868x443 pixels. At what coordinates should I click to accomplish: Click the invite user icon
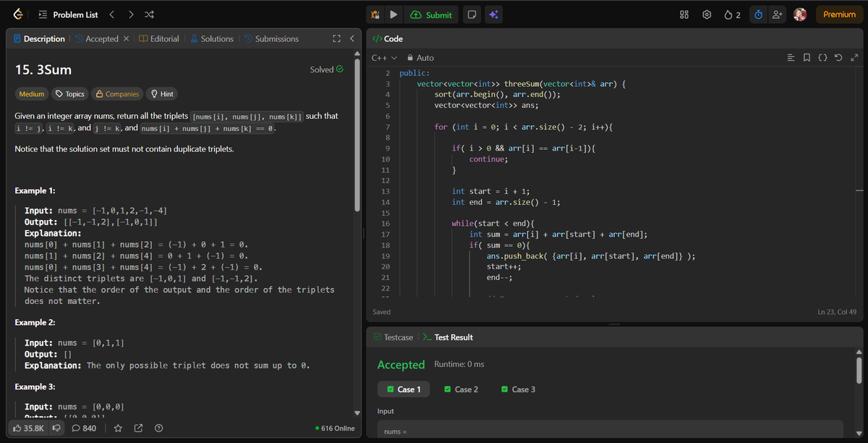pos(777,14)
